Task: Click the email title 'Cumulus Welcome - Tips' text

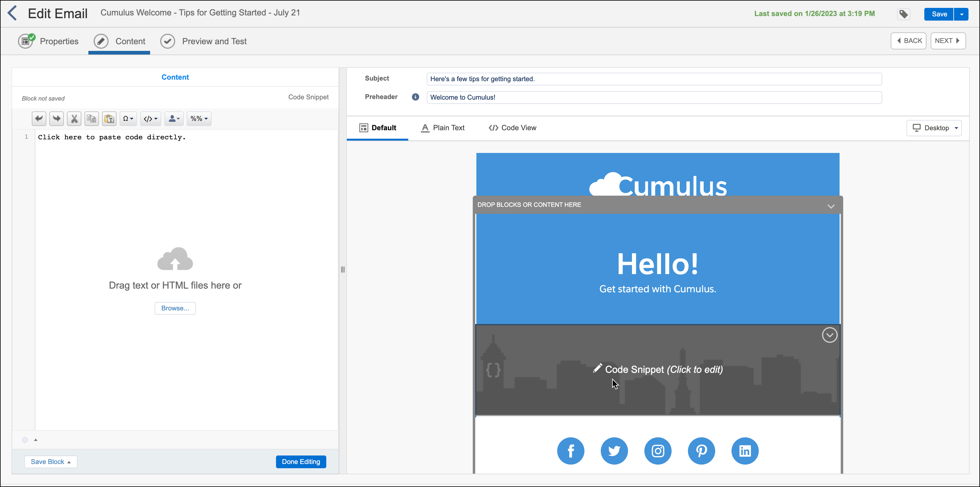Action: click(x=200, y=12)
